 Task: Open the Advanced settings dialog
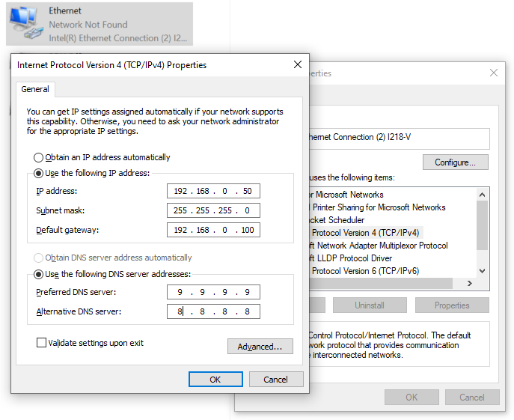coord(260,347)
